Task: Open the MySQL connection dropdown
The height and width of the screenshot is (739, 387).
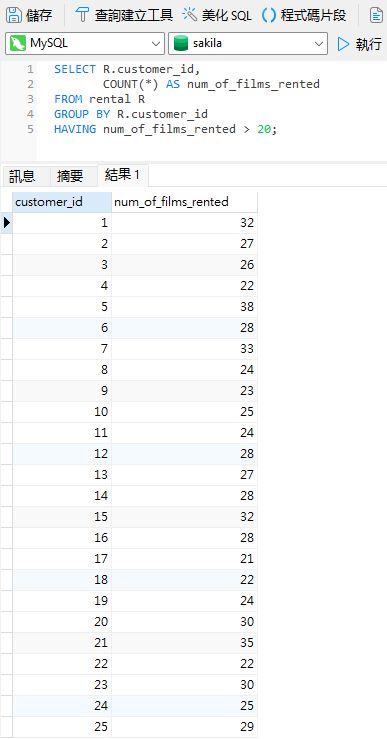Action: point(85,43)
